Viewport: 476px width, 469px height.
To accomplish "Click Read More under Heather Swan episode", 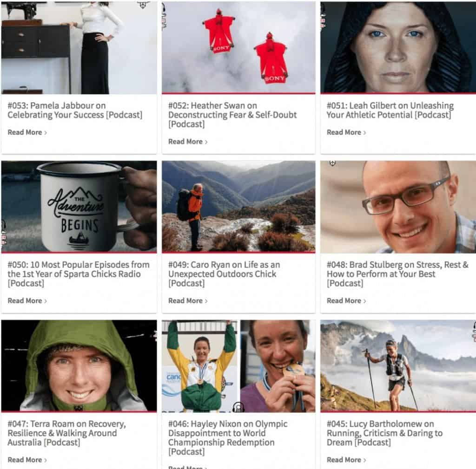I will [188, 142].
